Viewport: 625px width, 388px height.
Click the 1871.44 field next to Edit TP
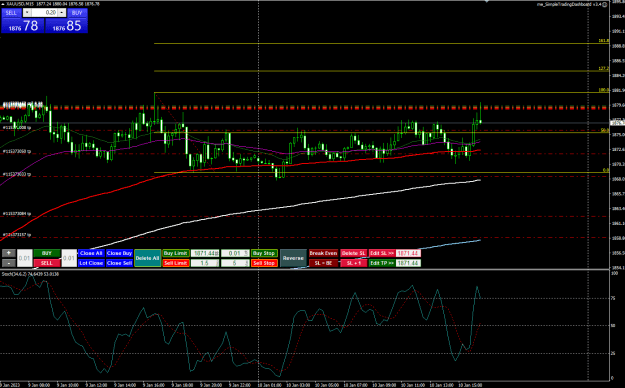pyautogui.click(x=408, y=263)
